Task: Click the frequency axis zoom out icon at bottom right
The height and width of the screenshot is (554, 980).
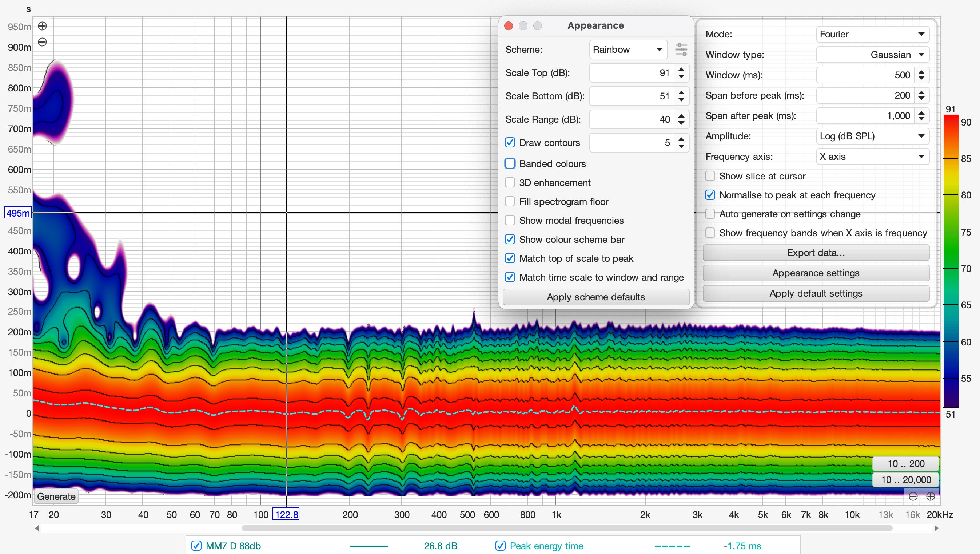Action: (913, 496)
